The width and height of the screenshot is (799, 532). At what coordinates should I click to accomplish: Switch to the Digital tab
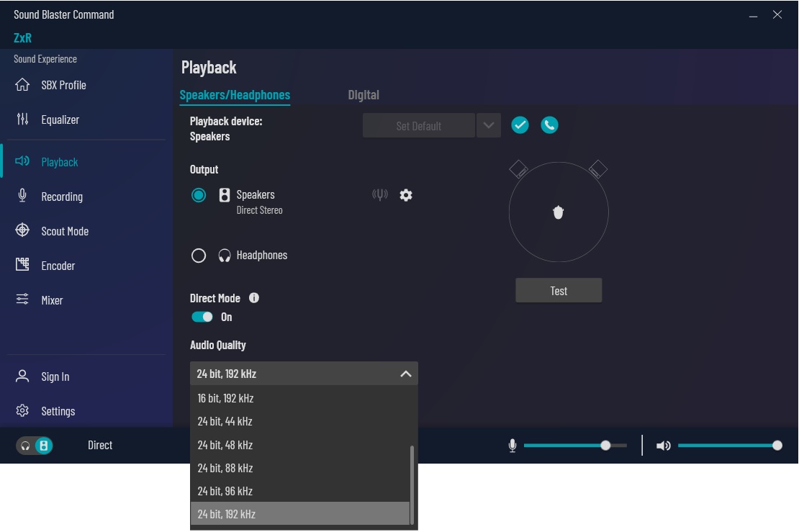(x=364, y=95)
